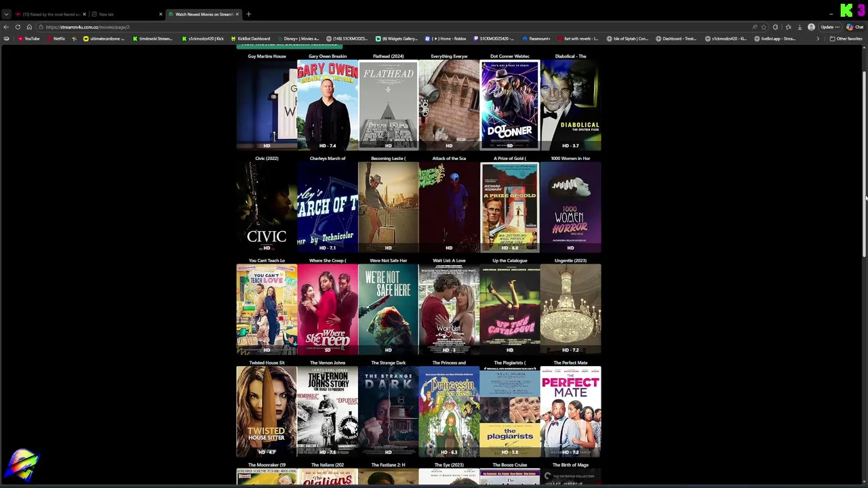Viewport: 868px width, 488px height.
Task: Open the 'Home - Roblox' bookmark
Action: [x=447, y=39]
